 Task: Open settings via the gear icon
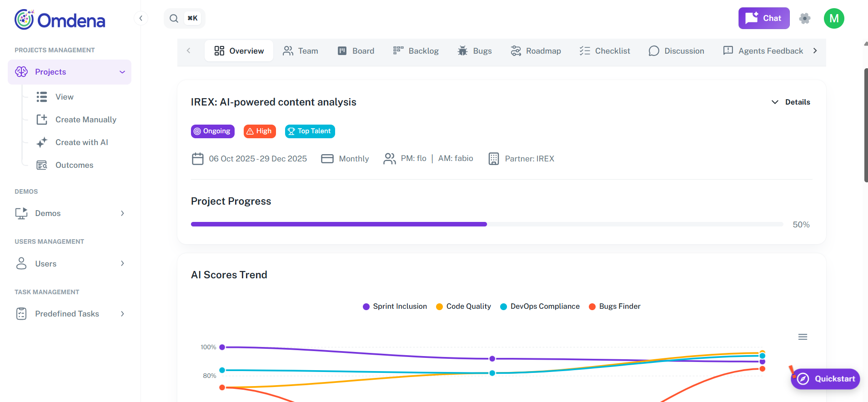coord(805,18)
